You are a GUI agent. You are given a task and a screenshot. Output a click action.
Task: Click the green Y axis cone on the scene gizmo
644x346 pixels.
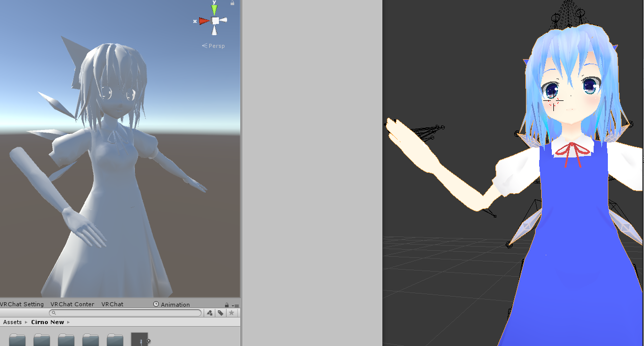(214, 9)
